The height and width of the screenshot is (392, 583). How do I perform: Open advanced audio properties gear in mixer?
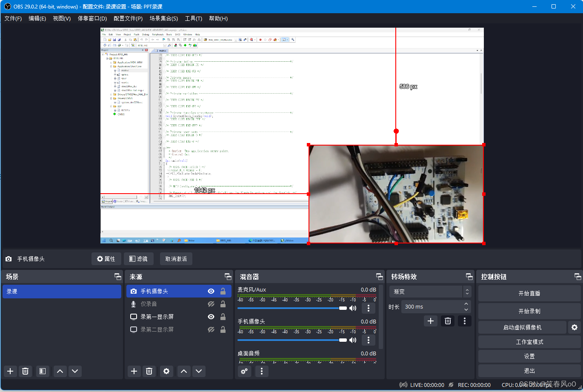point(244,371)
